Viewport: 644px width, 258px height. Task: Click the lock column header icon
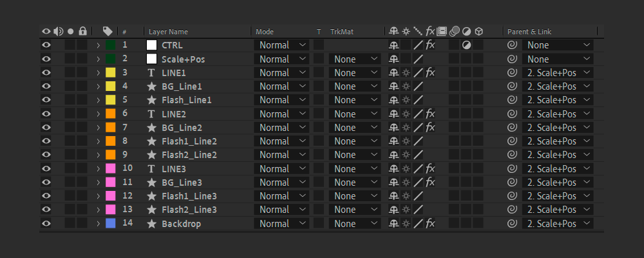(82, 31)
